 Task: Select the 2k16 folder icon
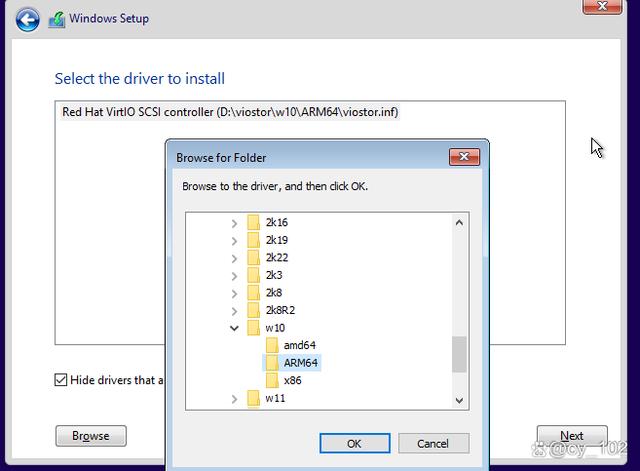pos(253,223)
